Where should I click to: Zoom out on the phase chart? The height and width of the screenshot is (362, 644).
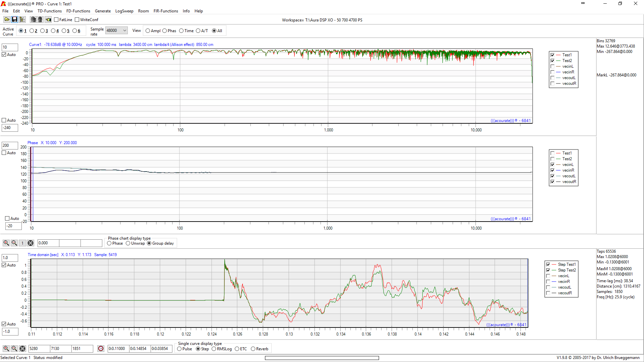[x=14, y=243]
